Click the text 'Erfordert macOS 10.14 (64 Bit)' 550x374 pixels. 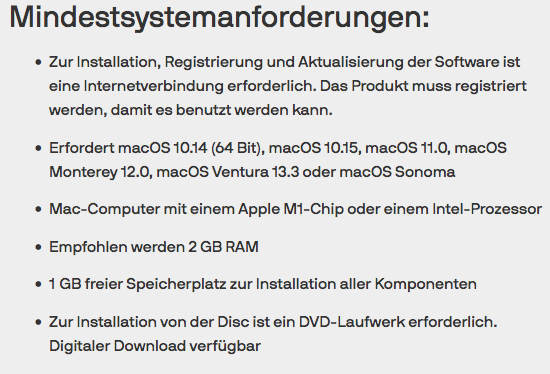point(156,148)
